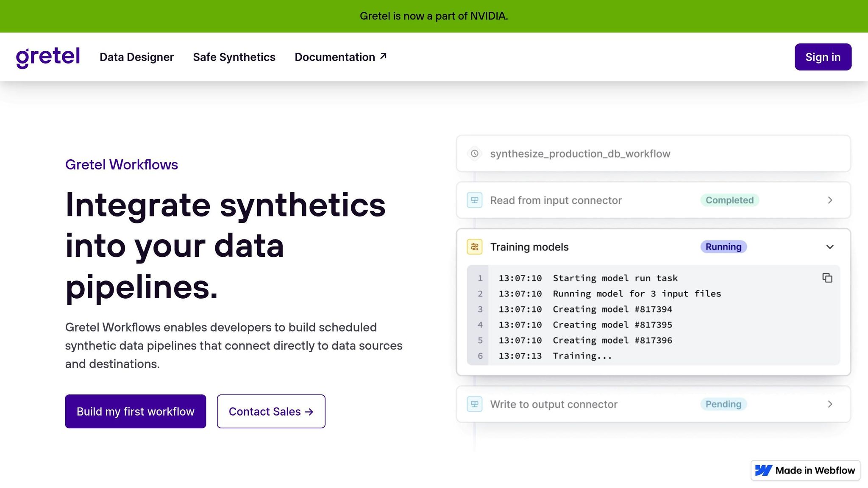Screen dimensions: 868x488
Task: Click the output connector step icon
Action: pyautogui.click(x=475, y=404)
